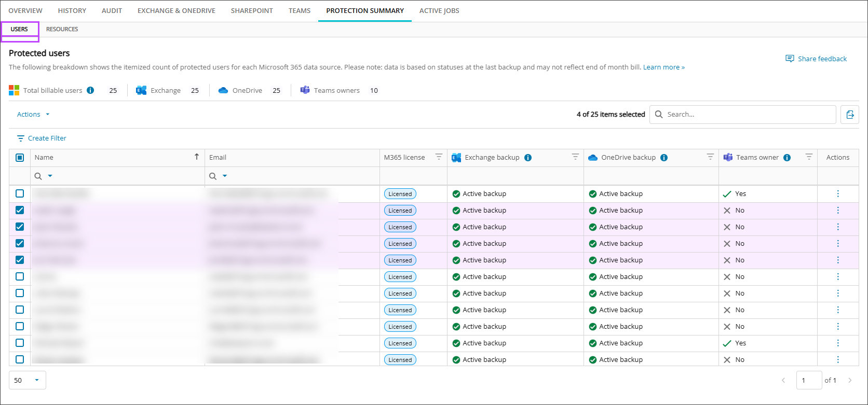Open the three-dot actions menu for the tenth user row
The image size is (868, 405).
coord(838,343)
